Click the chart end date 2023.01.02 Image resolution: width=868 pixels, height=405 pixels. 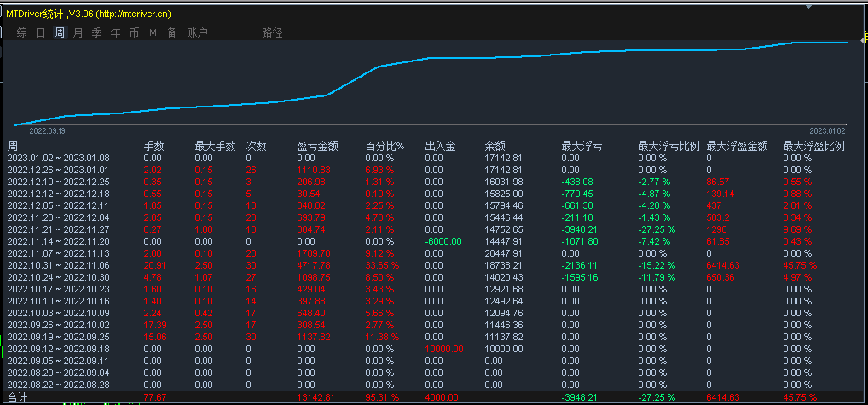click(828, 131)
